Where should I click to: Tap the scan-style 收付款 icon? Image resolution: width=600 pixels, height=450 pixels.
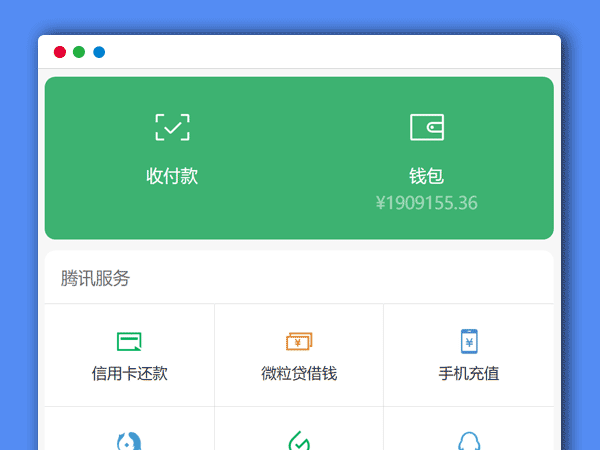[x=172, y=127]
